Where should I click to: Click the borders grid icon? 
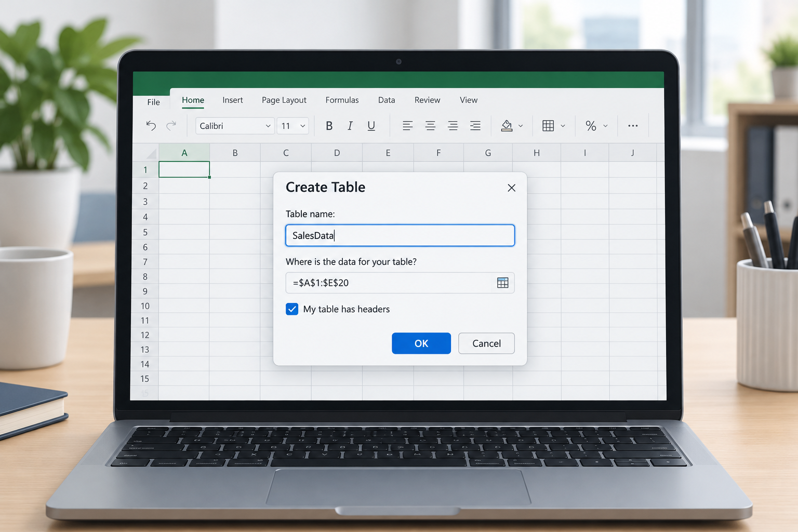[x=548, y=126]
